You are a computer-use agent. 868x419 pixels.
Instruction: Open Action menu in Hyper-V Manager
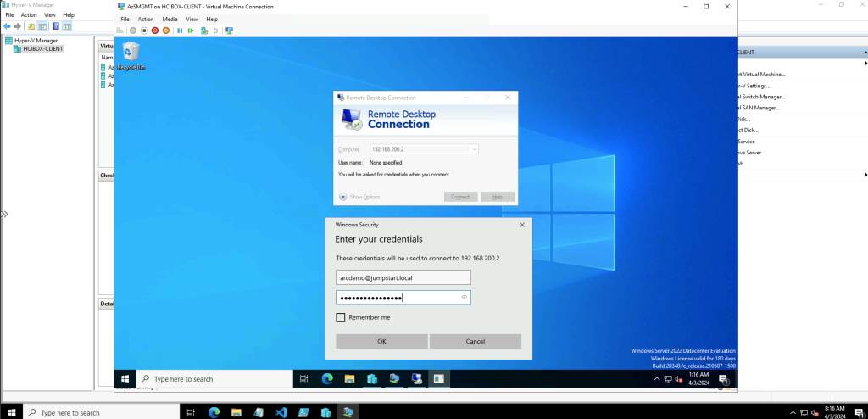click(29, 15)
